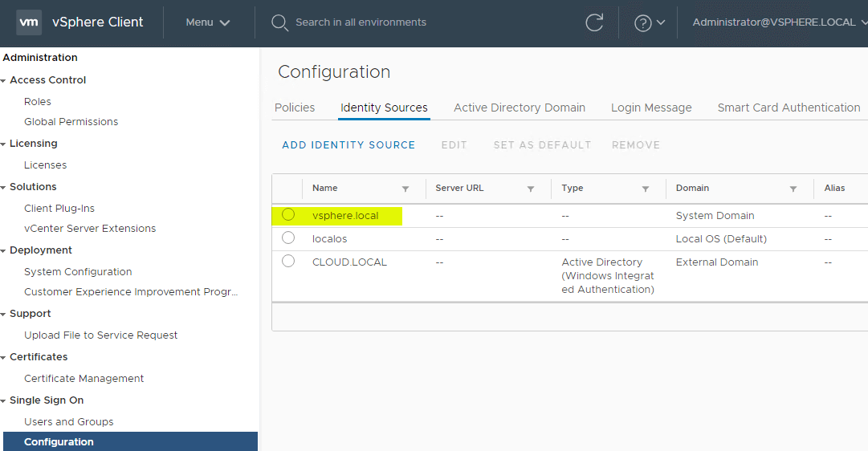
Task: Click Active Directory (Windows Integrated Authentication) cell
Action: click(x=608, y=275)
